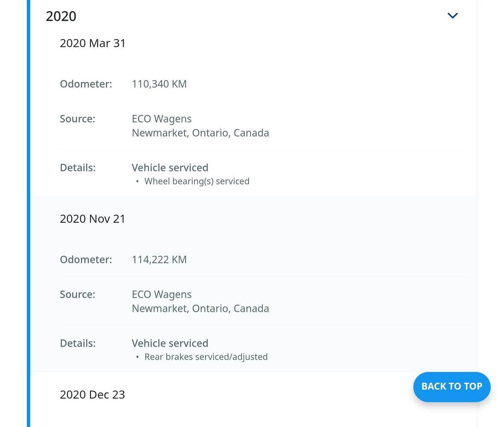Click the 110,340 KM odometer reading
Image resolution: width=504 pixels, height=427 pixels.
click(159, 84)
